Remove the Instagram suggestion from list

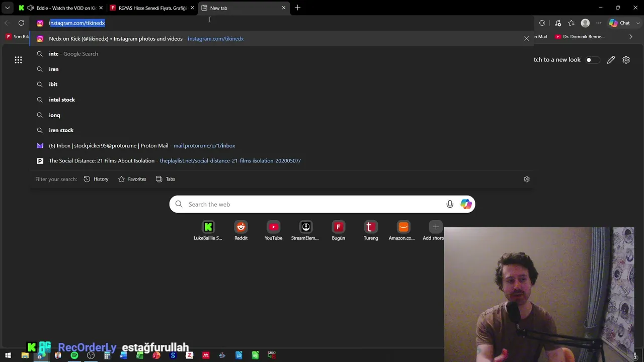tap(527, 39)
